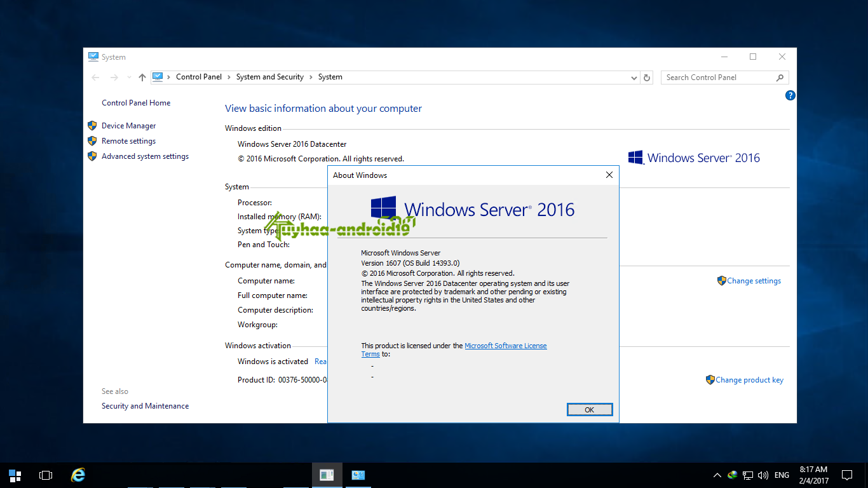The height and width of the screenshot is (488, 868).
Task: Open the volume speaker tray icon
Action: [763, 475]
